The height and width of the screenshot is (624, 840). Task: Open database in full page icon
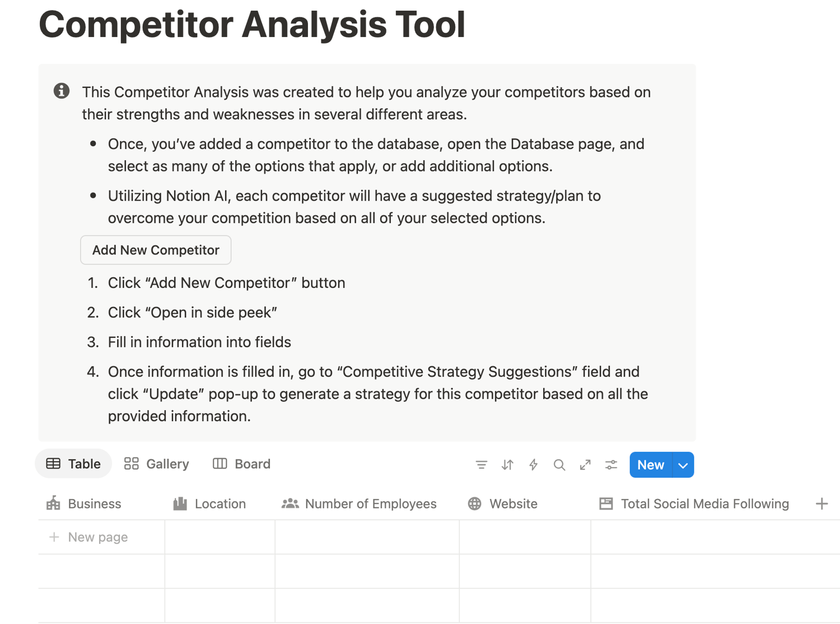(x=585, y=465)
